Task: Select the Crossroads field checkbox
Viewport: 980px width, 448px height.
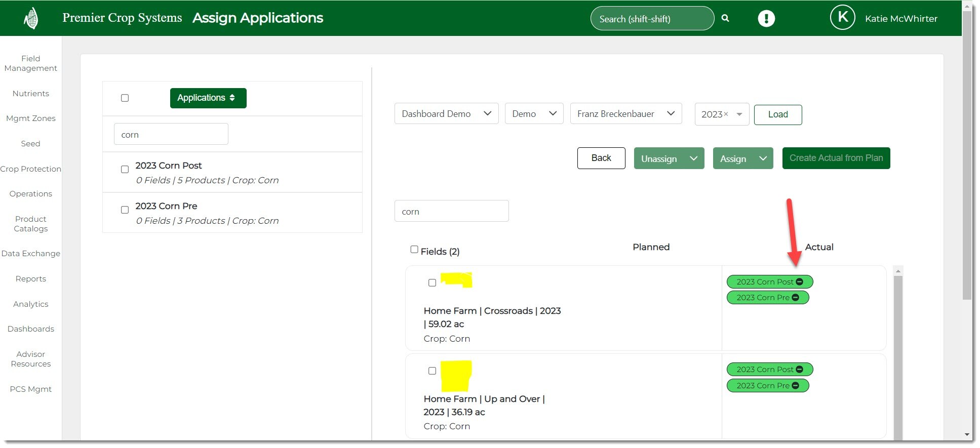Action: tap(432, 283)
